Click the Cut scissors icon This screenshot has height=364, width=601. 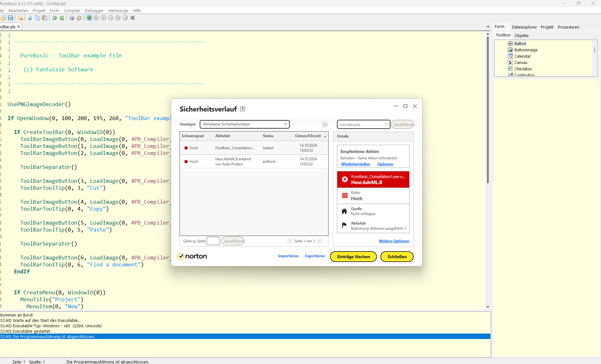(x=30, y=18)
